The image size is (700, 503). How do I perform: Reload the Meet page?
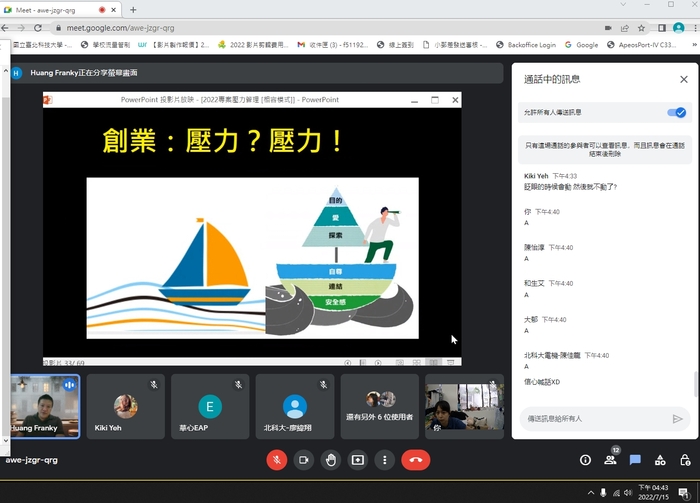click(x=38, y=28)
